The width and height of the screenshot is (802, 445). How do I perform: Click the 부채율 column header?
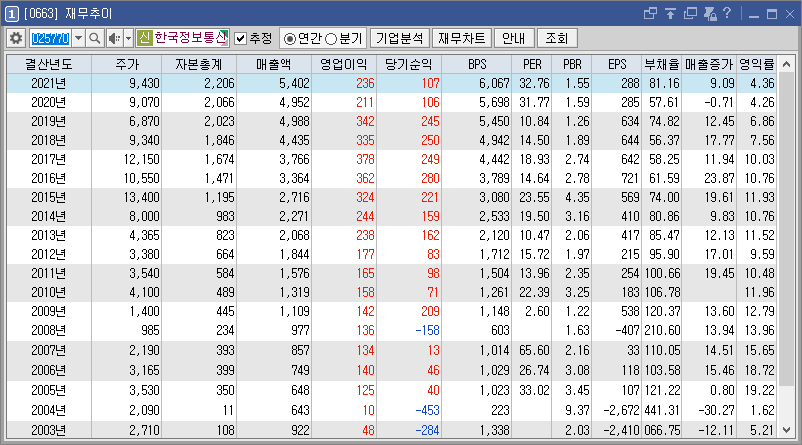click(x=662, y=64)
